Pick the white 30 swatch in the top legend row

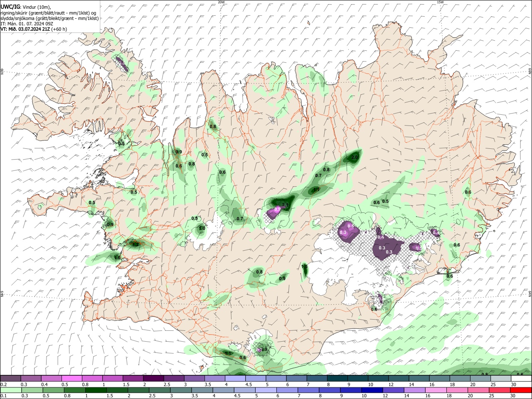click(x=521, y=378)
